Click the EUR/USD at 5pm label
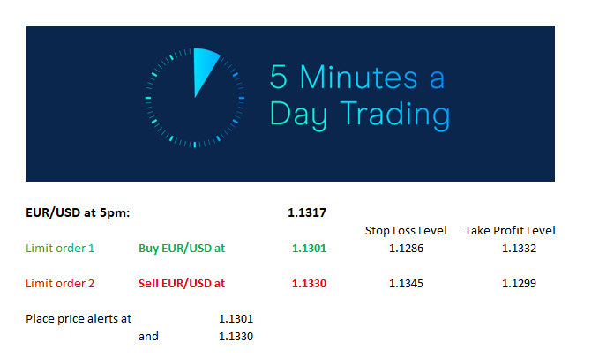 (78, 212)
